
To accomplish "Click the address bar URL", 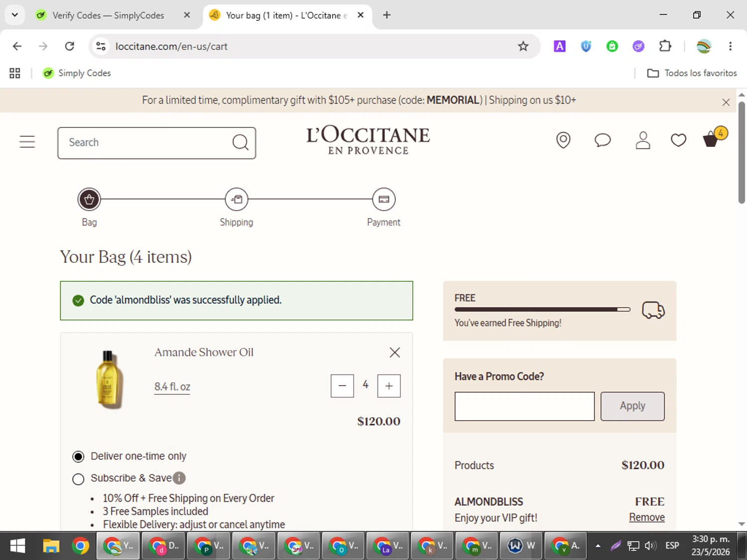I will 171,46.
